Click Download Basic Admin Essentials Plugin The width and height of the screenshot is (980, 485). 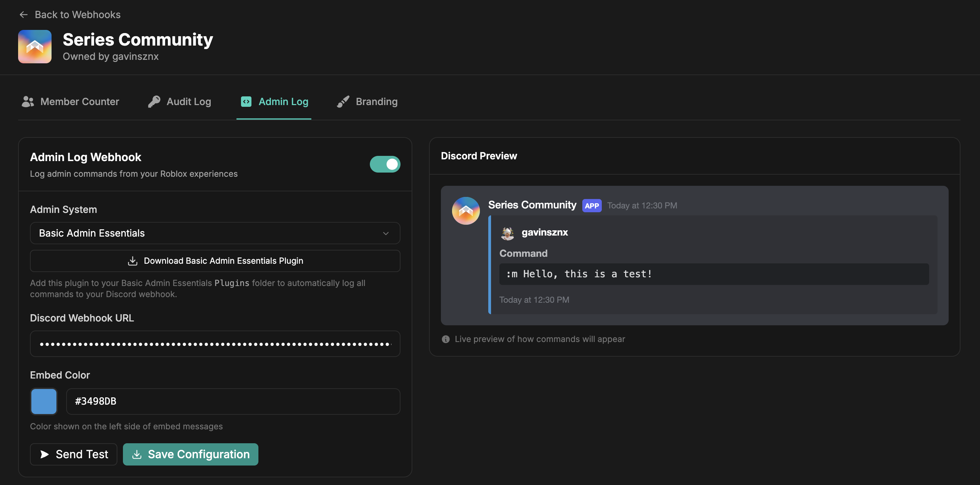[x=215, y=261]
